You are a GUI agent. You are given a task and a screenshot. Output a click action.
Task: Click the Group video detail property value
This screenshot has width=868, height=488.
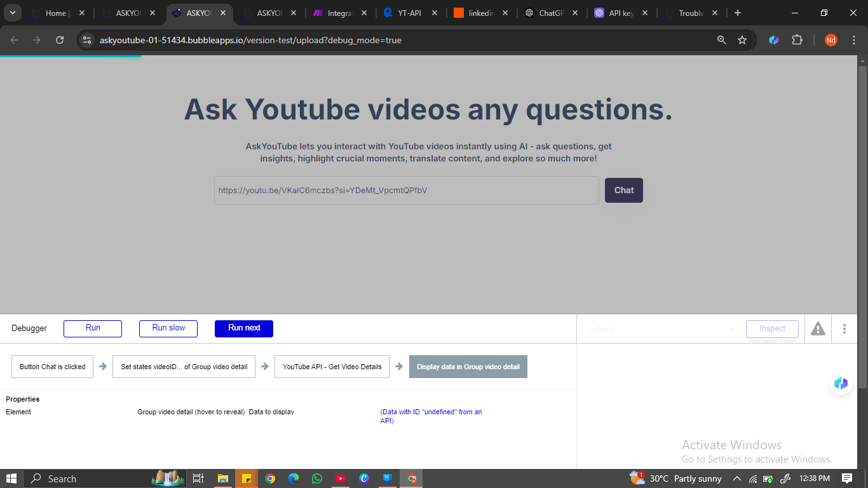pos(191,412)
